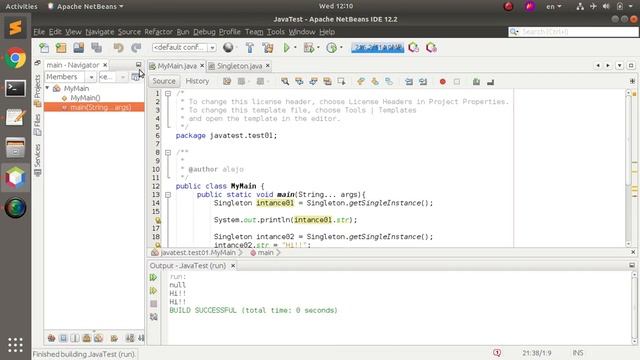
Task: Click the Next Bookmark editor icon
Action: click(375, 82)
